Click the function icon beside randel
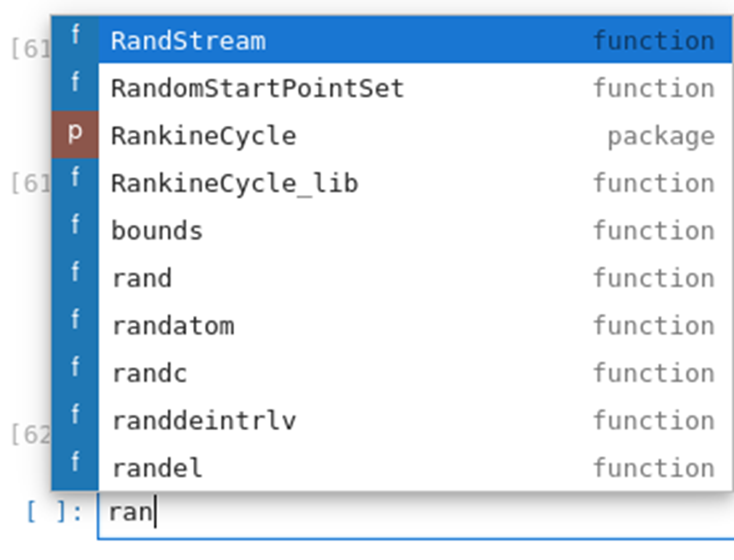This screenshot has height=560, width=734. click(75, 467)
